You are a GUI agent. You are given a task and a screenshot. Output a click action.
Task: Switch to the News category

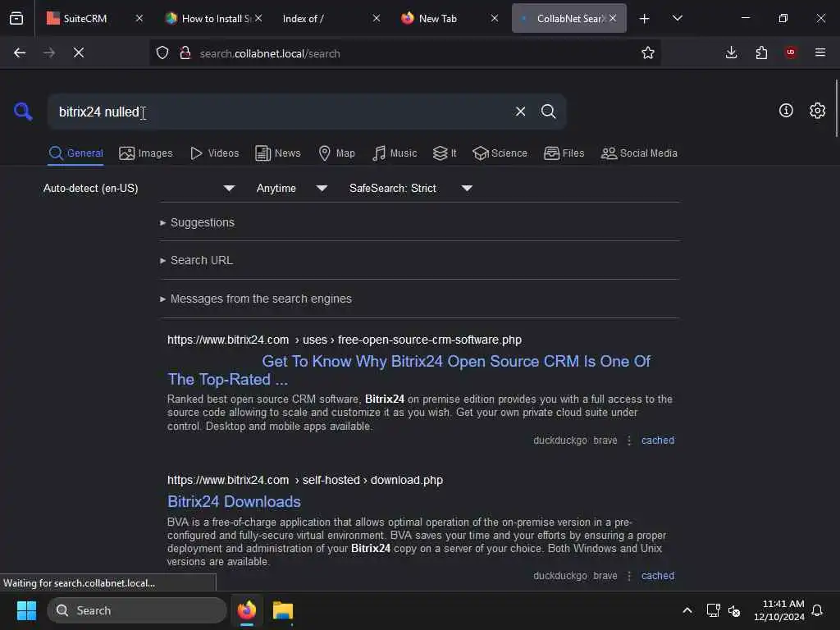click(278, 153)
